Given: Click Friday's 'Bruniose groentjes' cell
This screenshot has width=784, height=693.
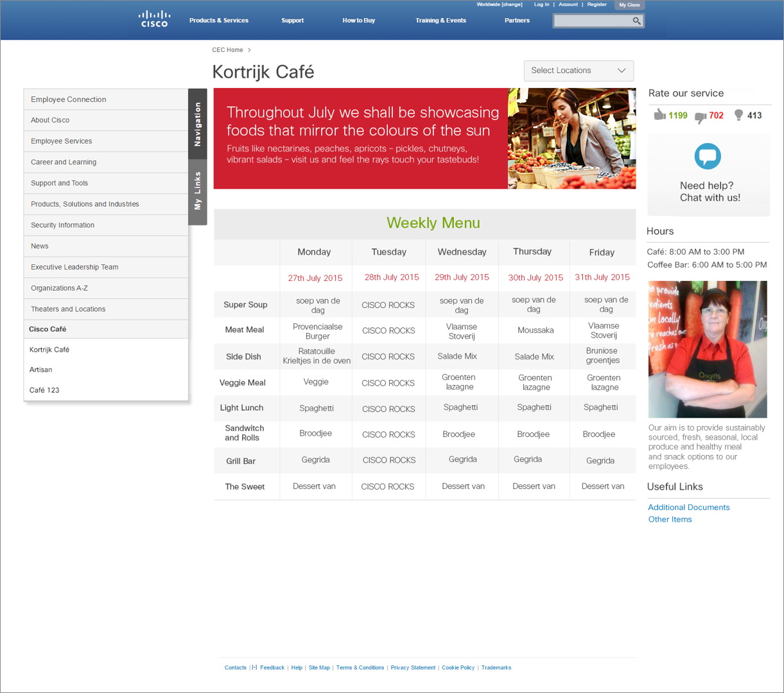Looking at the screenshot, I should [x=602, y=355].
